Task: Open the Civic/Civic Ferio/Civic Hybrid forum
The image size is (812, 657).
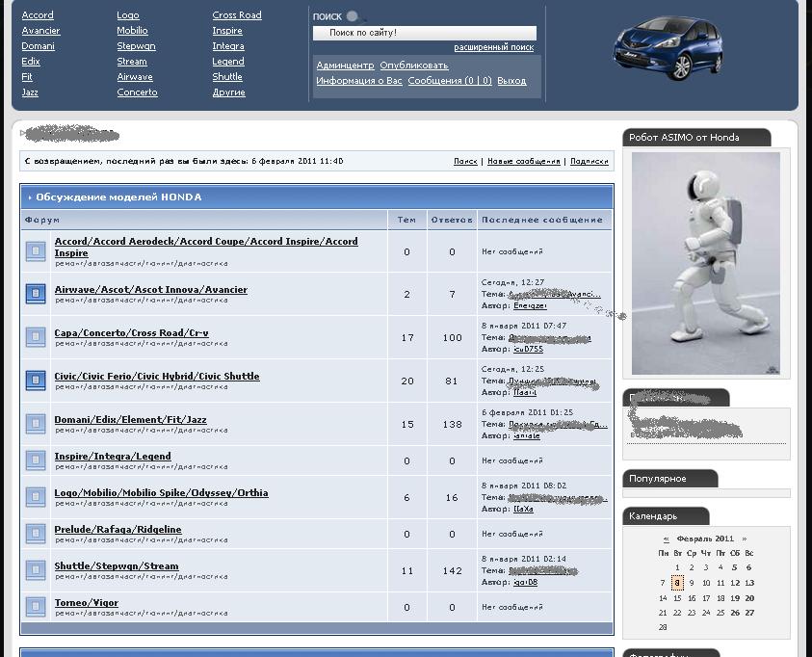Action: click(157, 377)
